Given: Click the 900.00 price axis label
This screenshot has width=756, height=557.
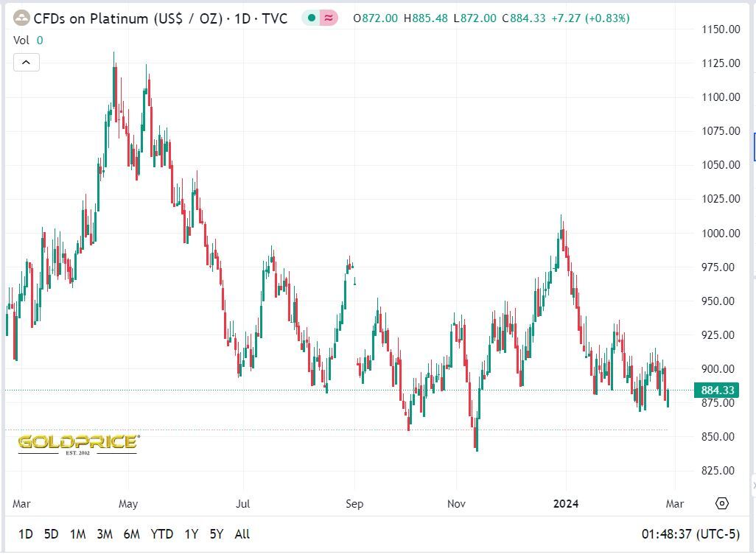Looking at the screenshot, I should pyautogui.click(x=718, y=369).
